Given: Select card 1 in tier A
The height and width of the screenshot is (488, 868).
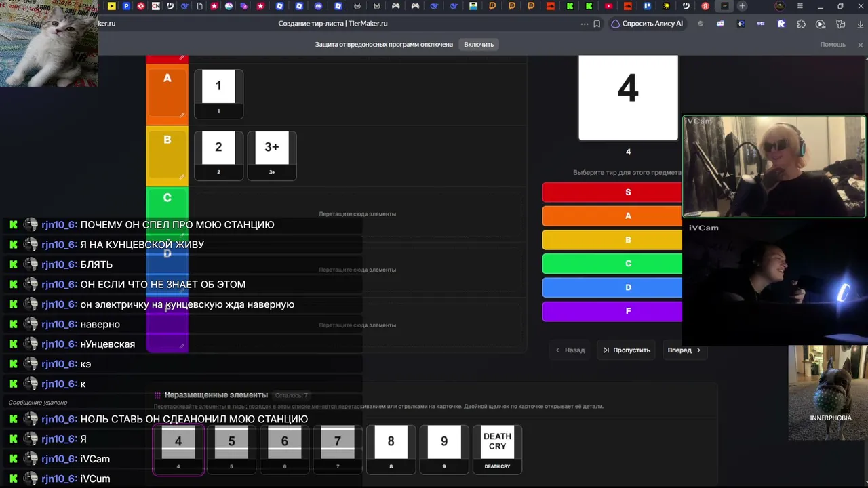Looking at the screenshot, I should pos(218,94).
